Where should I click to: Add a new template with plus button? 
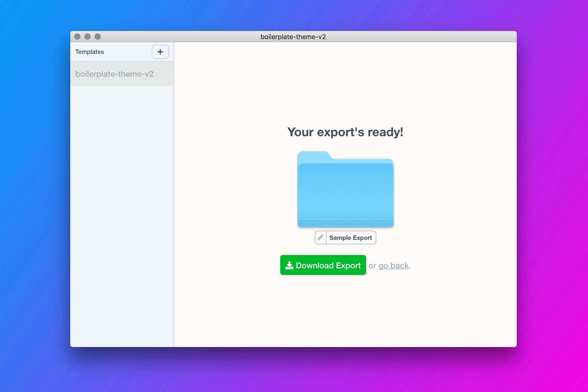[x=160, y=52]
